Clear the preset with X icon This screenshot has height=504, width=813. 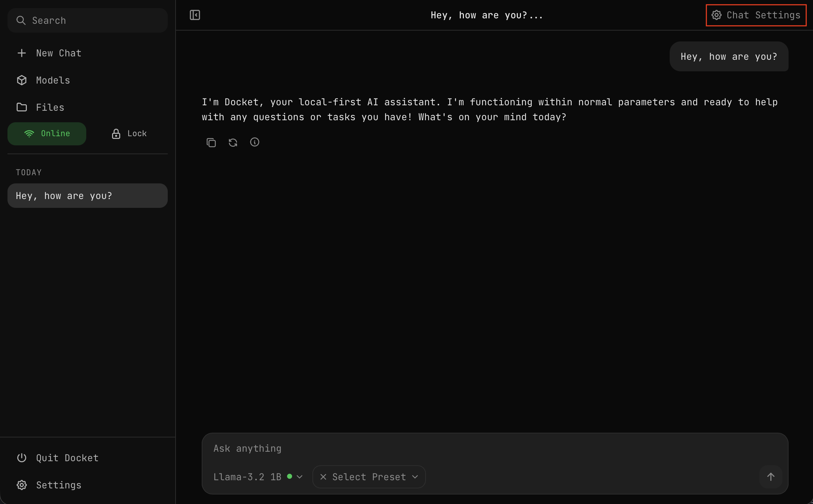click(323, 477)
